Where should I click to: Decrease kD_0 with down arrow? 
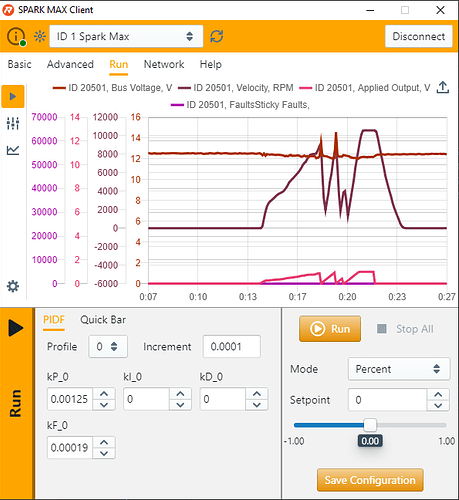[257, 405]
